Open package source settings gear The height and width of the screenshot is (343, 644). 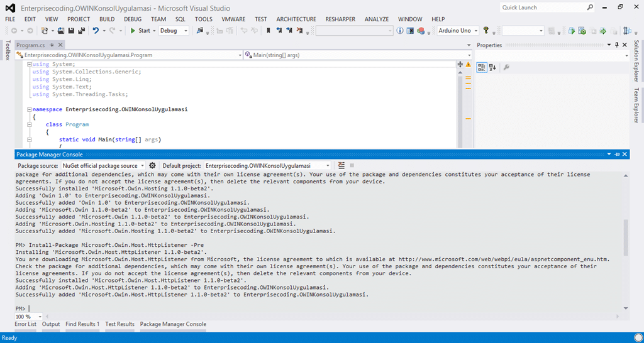point(152,166)
